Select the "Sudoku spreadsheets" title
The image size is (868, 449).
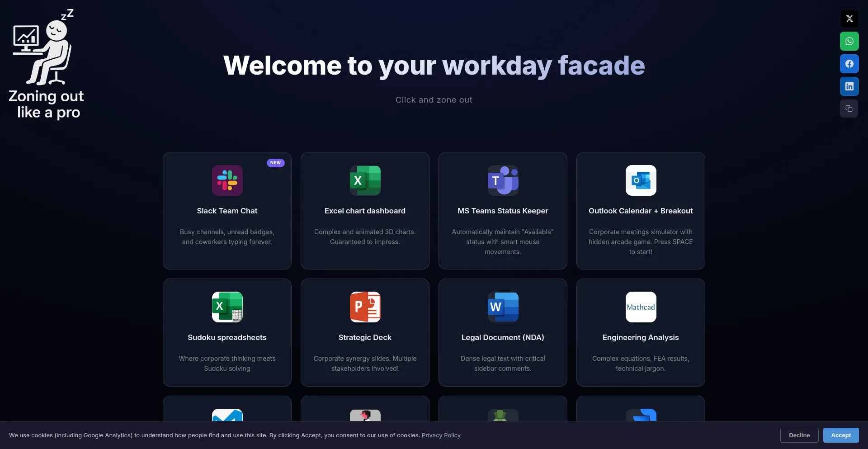click(227, 337)
